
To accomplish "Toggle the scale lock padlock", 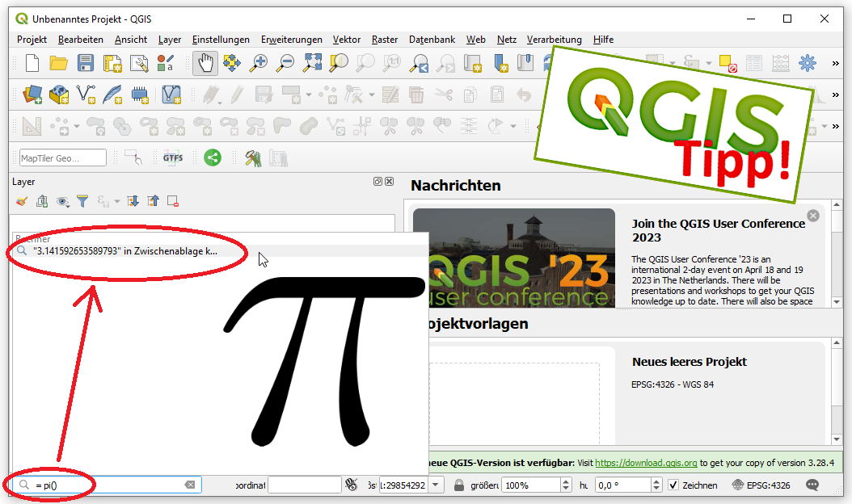I will (459, 485).
